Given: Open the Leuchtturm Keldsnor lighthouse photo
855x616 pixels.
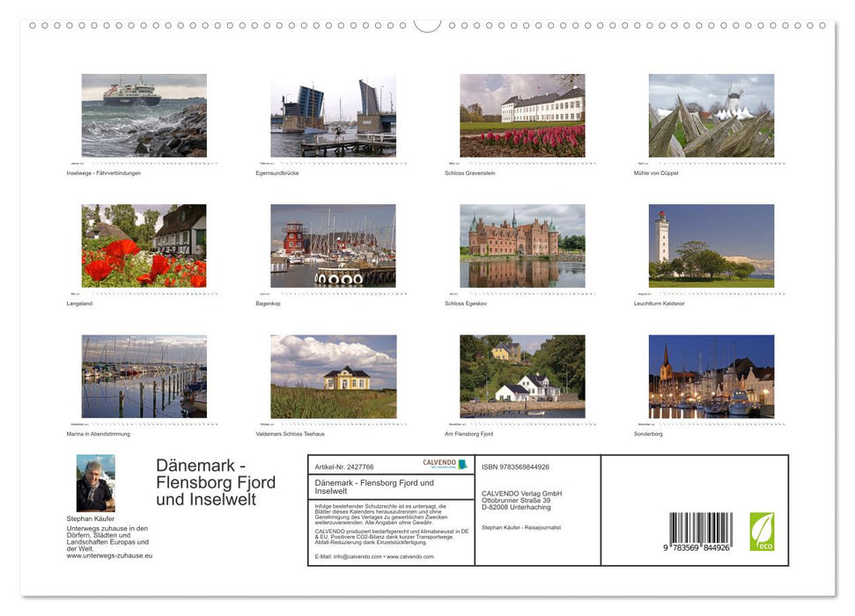Looking at the screenshot, I should 711,246.
